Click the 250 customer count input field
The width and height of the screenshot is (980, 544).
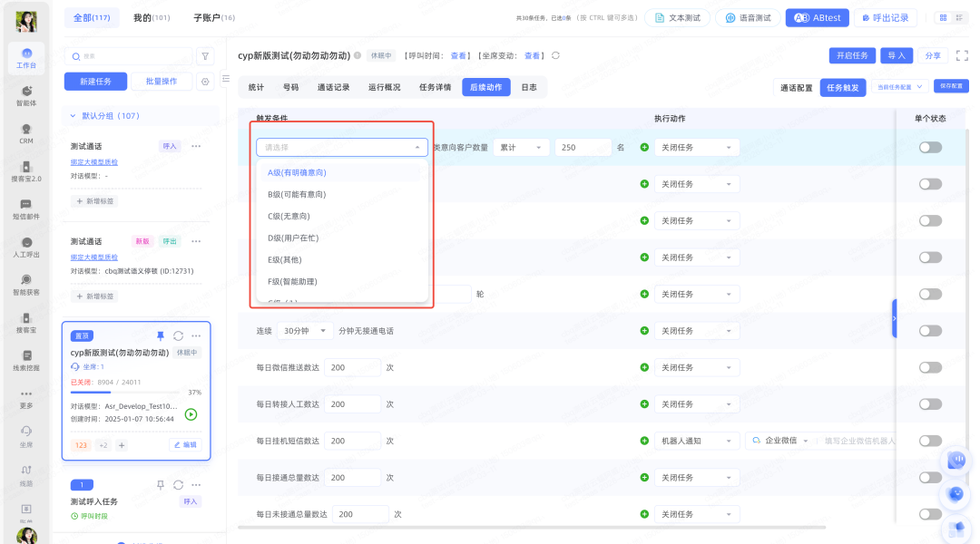tap(583, 147)
